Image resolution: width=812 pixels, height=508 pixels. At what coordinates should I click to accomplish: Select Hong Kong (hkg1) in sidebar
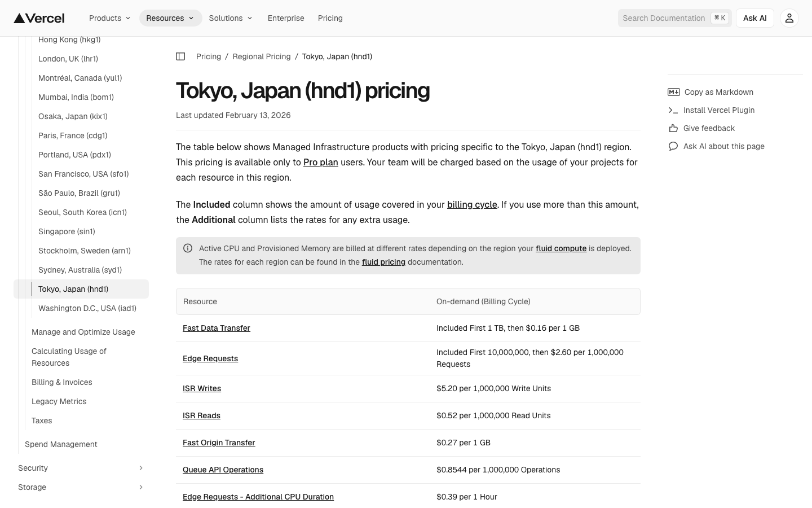pyautogui.click(x=69, y=40)
